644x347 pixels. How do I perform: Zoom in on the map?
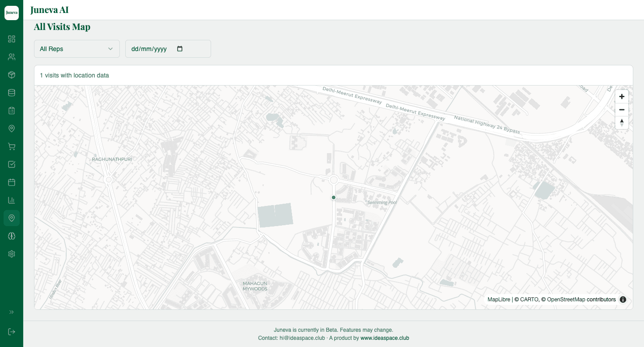coord(622,97)
